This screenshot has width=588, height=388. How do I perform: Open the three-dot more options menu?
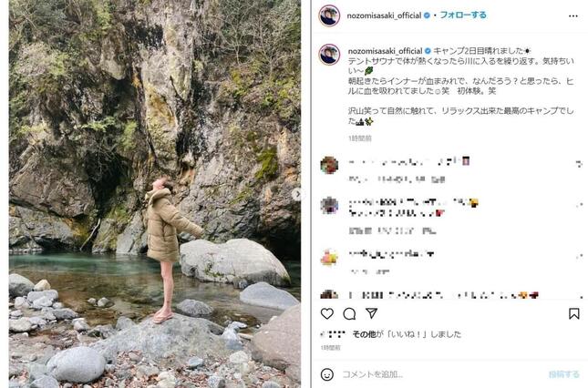click(x=573, y=16)
